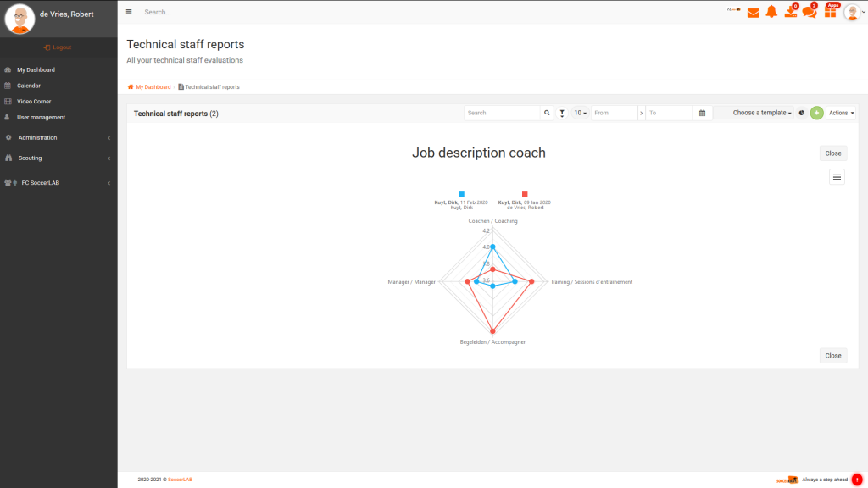Click the Logout link
Image resolution: width=868 pixels, height=488 pixels.
pos(58,47)
